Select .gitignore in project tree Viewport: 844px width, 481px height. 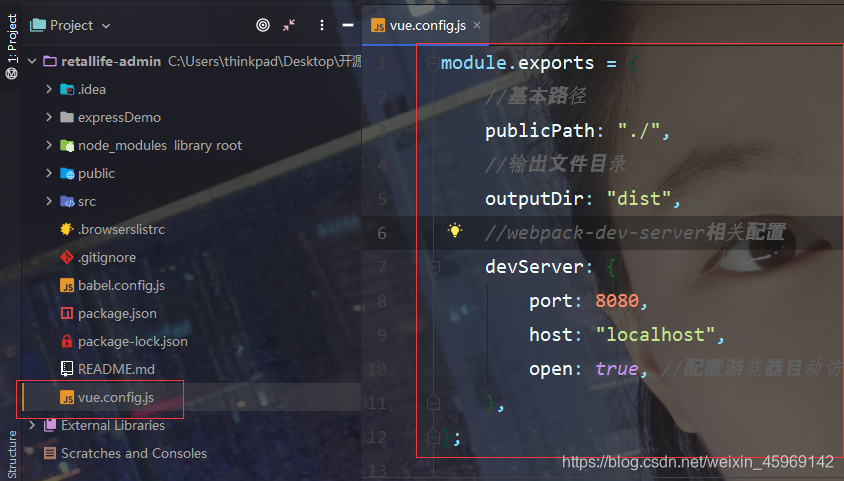(107, 258)
